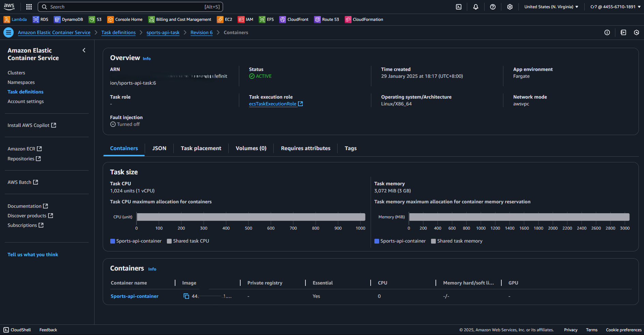Switch to the Task placement tab
Image resolution: width=644 pixels, height=335 pixels.
click(x=201, y=148)
